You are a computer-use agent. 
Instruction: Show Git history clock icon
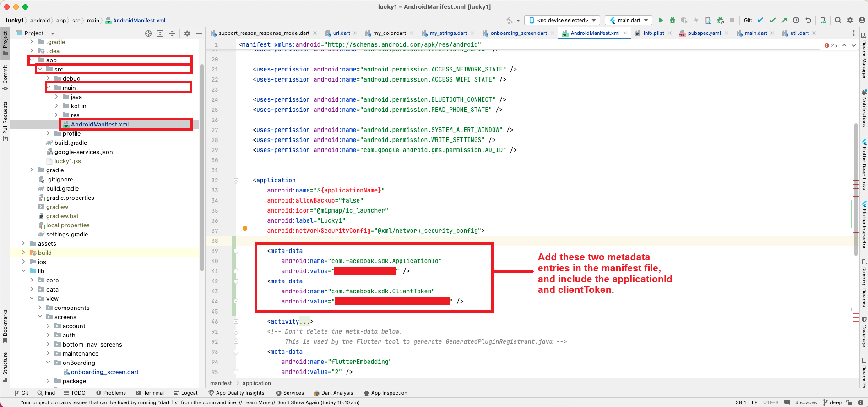coord(796,20)
